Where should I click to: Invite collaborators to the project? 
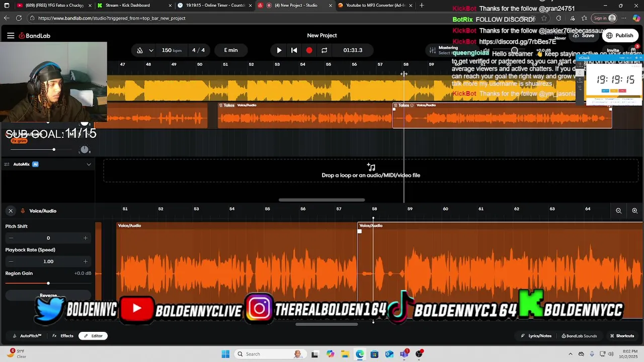click(x=613, y=50)
